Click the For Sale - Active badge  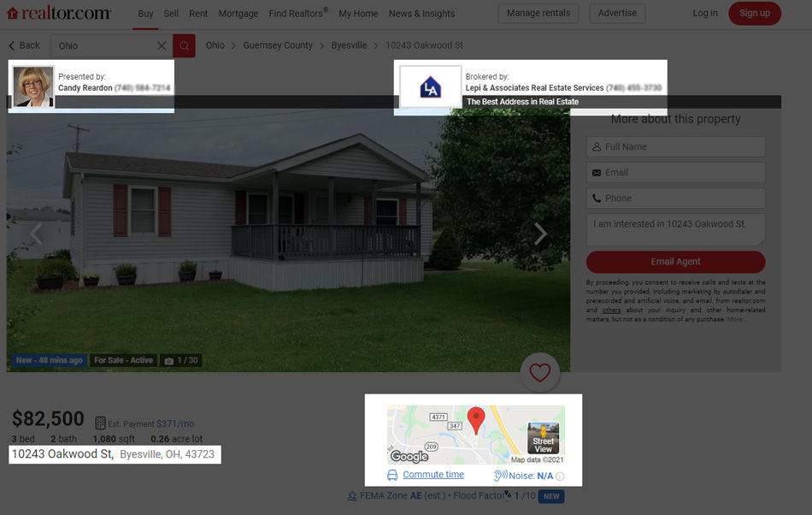(123, 360)
